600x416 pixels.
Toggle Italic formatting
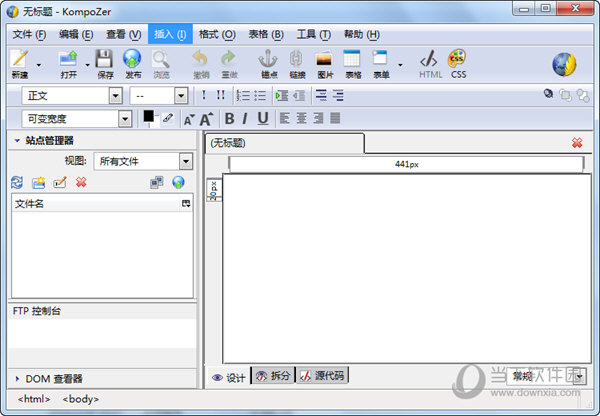(x=245, y=119)
